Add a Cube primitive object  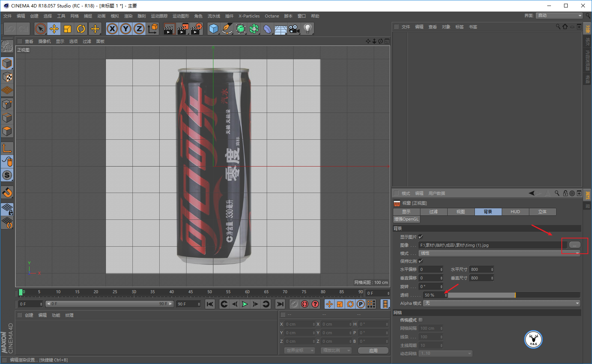pos(213,29)
